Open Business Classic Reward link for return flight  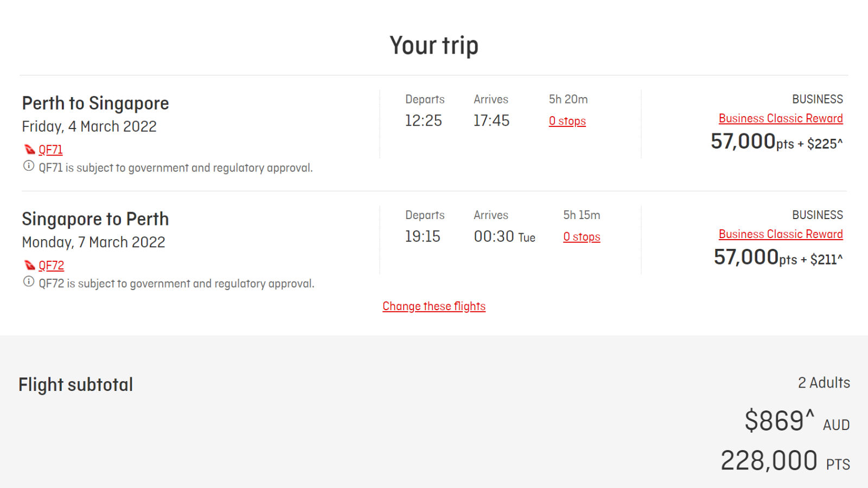click(x=781, y=234)
